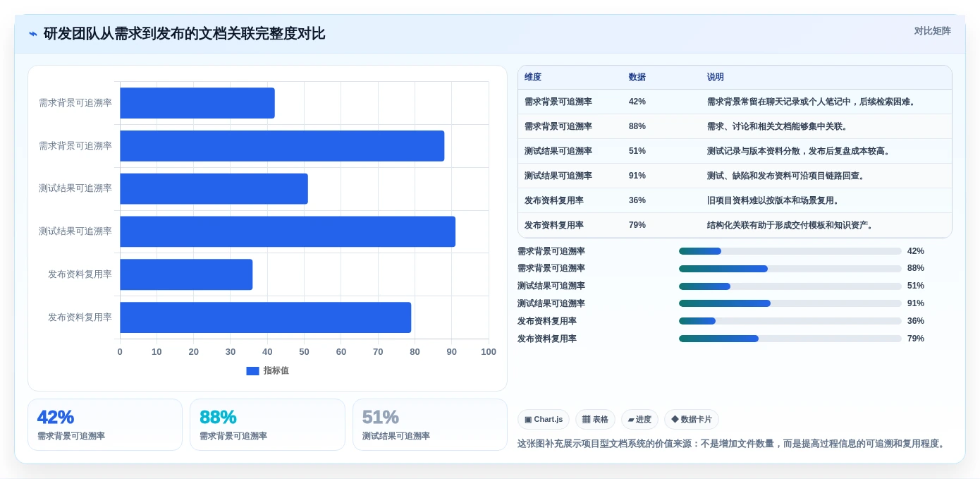This screenshot has width=980, height=479.
Task: Click the 发布资料复用率 progress label in the 36% row
Action: [547, 322]
